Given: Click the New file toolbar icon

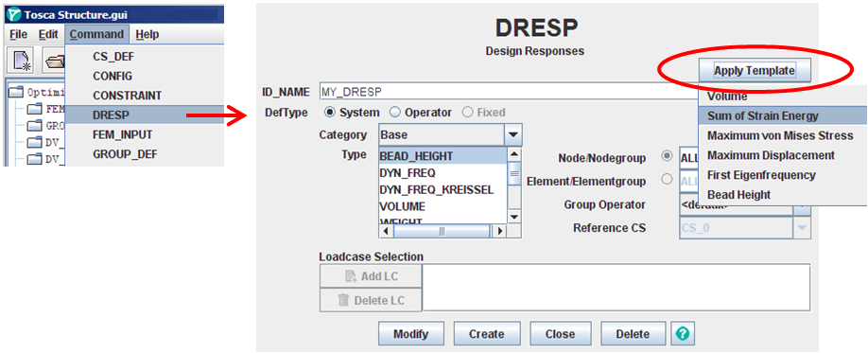Looking at the screenshot, I should point(23,61).
